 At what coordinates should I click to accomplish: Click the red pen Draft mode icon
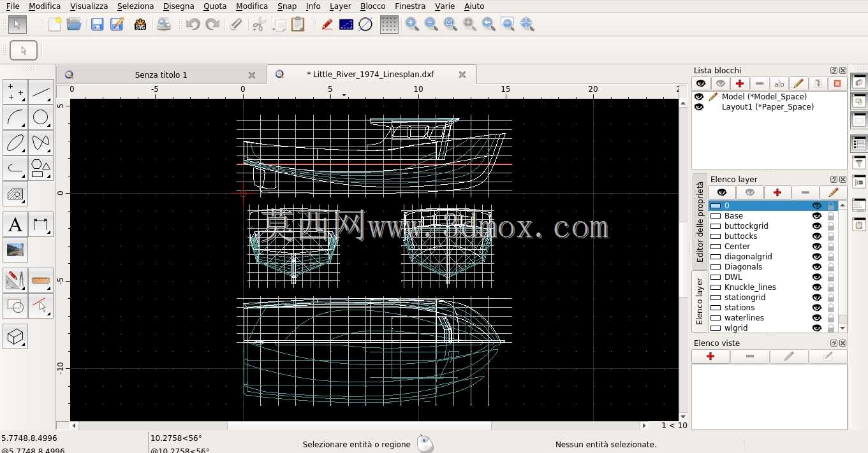[x=327, y=24]
